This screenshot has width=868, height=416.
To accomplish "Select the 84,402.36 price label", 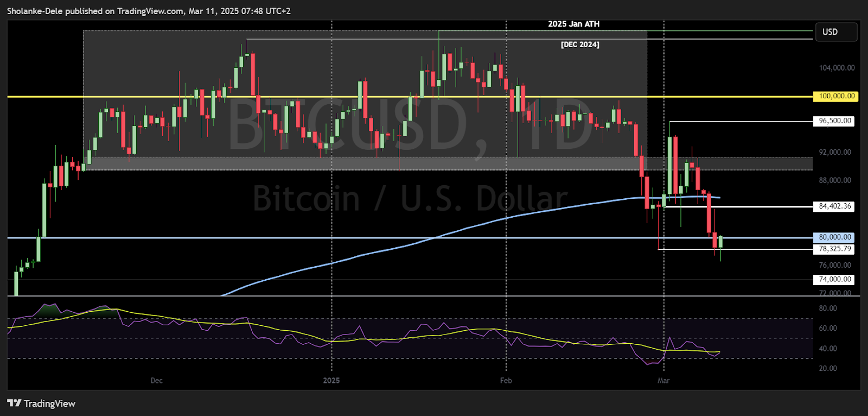I will (x=834, y=206).
